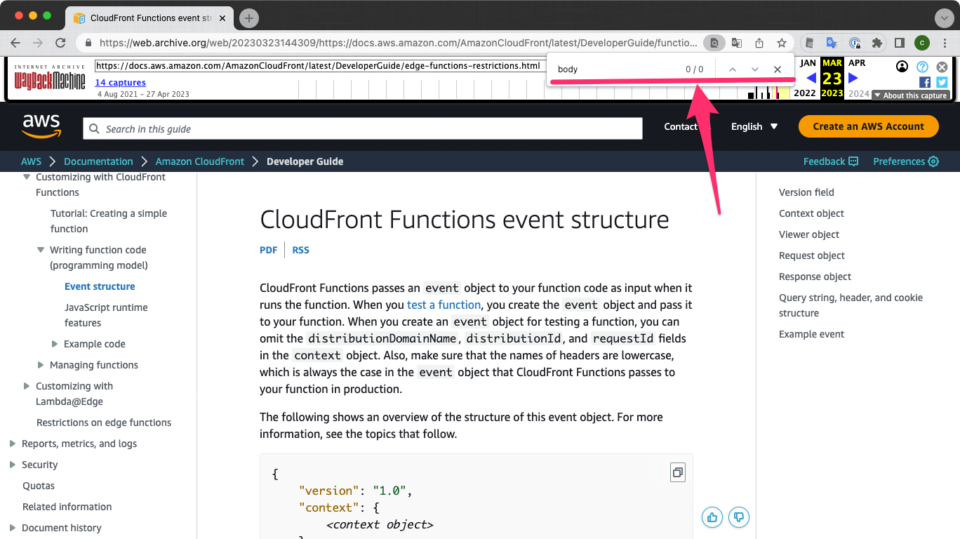960x539 pixels.
Task: Click the AWS logo
Action: [42, 126]
